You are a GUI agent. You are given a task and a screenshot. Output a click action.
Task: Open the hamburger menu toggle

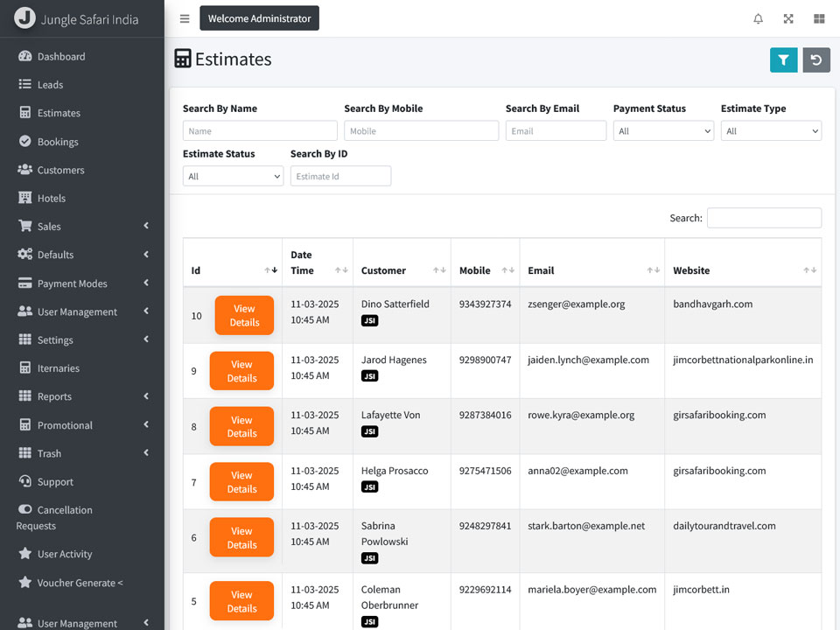(185, 18)
